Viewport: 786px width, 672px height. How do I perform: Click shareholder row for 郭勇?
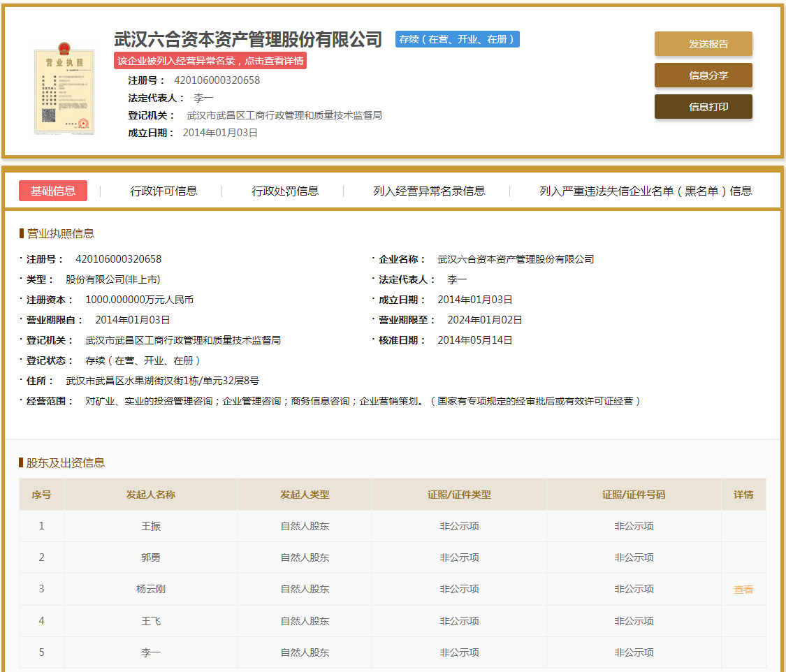[151, 557]
